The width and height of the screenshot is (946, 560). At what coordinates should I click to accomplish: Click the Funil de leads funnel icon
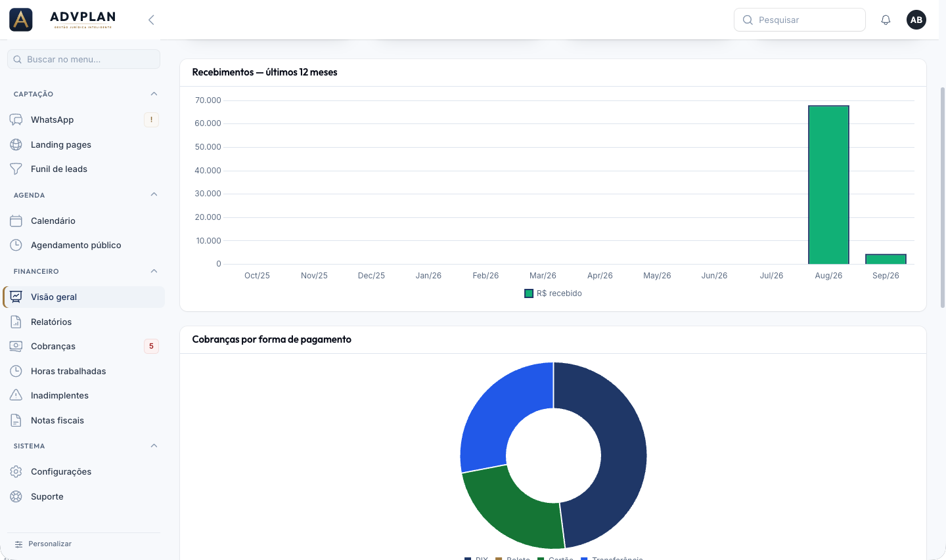click(x=16, y=169)
